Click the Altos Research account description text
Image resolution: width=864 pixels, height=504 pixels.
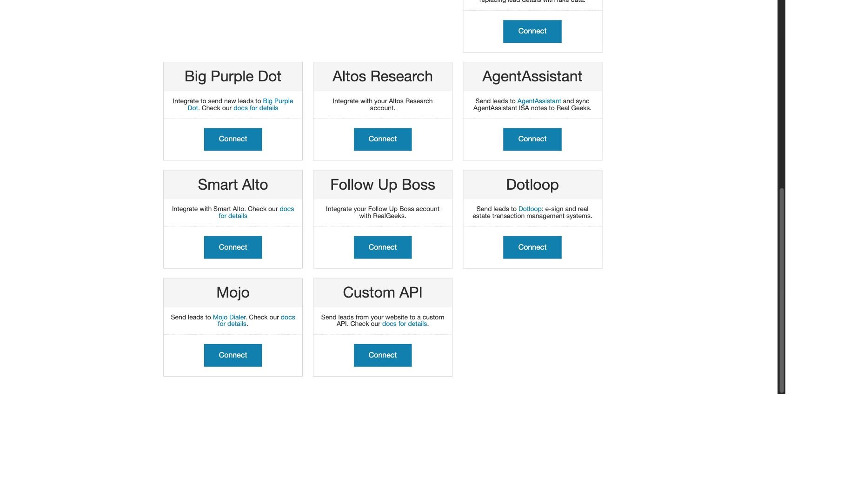(x=382, y=105)
